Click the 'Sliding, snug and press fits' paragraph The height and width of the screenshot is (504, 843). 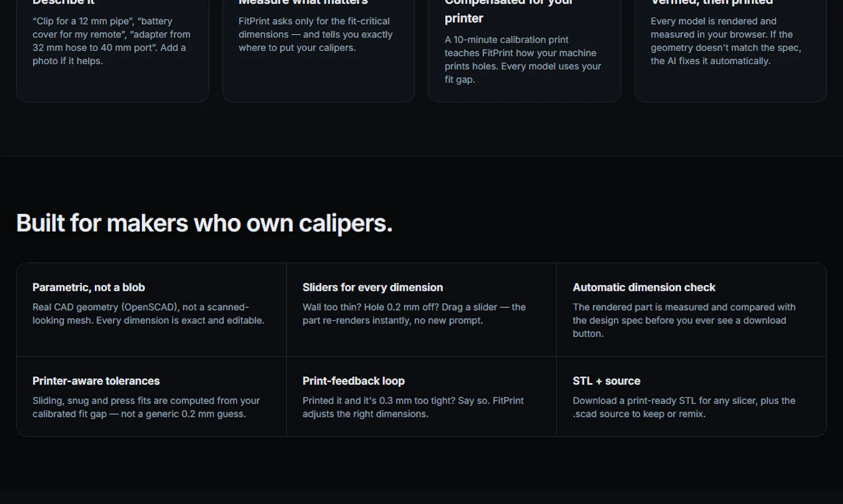tap(146, 407)
